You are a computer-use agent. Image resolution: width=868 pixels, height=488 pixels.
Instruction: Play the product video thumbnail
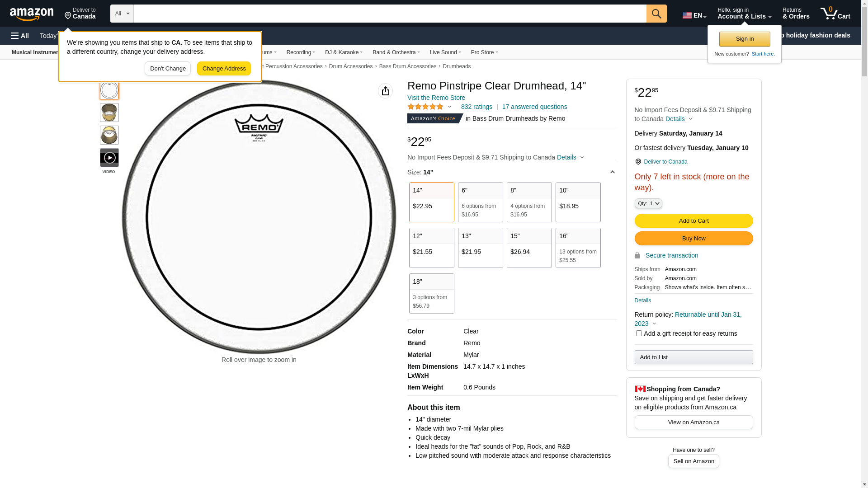(109, 158)
